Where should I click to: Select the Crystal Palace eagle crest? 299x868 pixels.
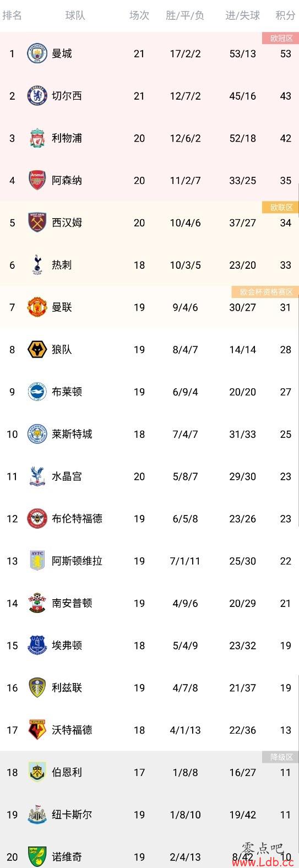37,476
